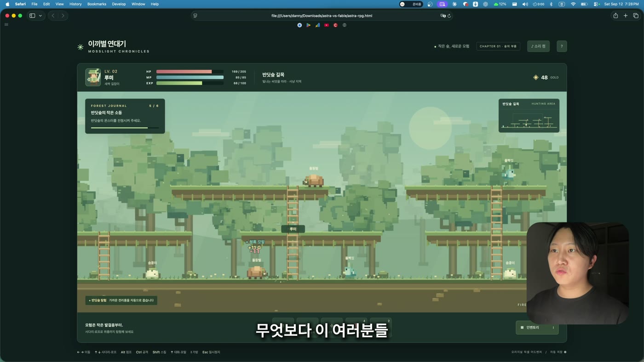Open the 인벤토리 inventory button
644x362 pixels.
pos(537,328)
